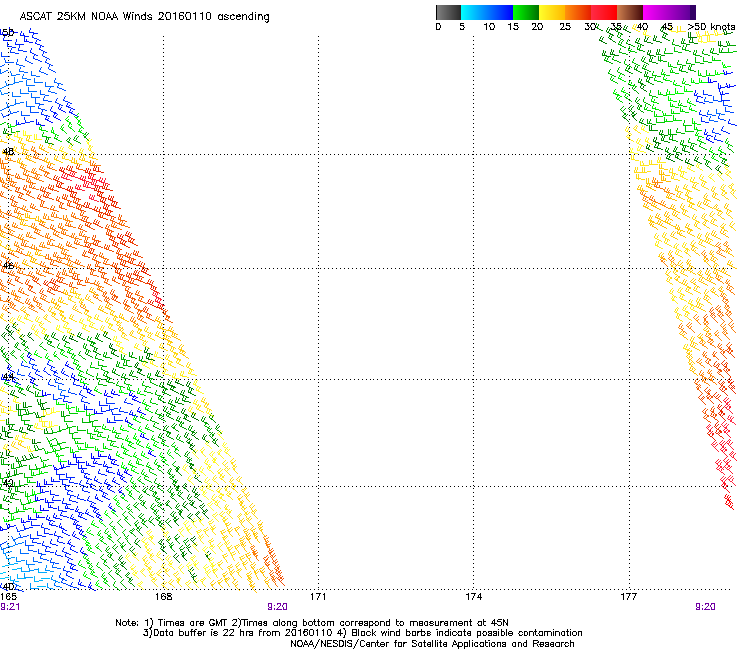The height and width of the screenshot is (650, 740).
Task: Click the latitude label '42'
Action: tap(8, 483)
